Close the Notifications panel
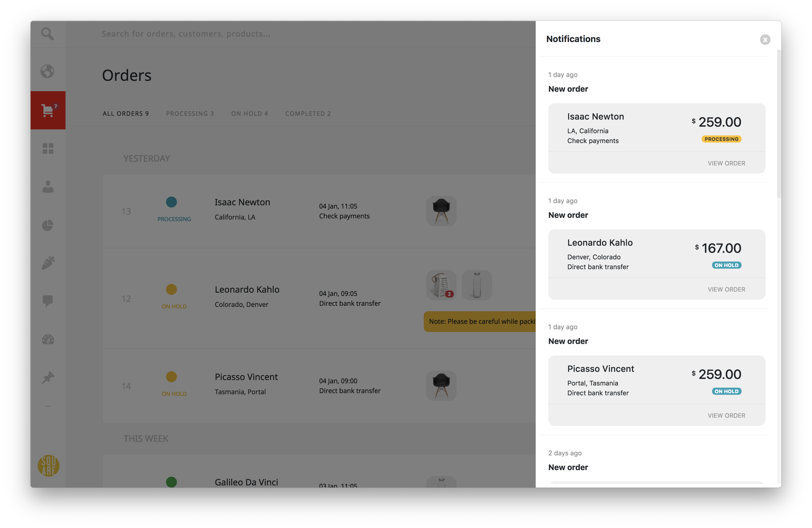This screenshot has height=528, width=812. (x=765, y=40)
